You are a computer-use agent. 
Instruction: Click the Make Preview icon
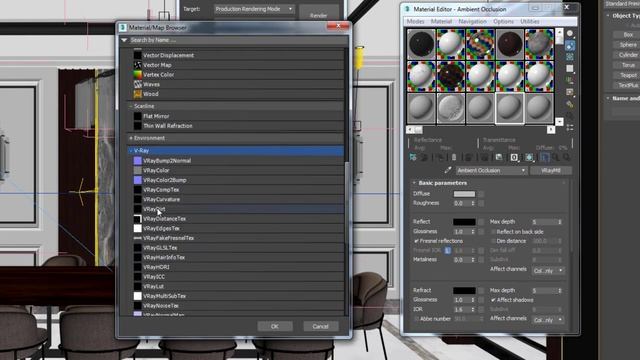pos(570,92)
